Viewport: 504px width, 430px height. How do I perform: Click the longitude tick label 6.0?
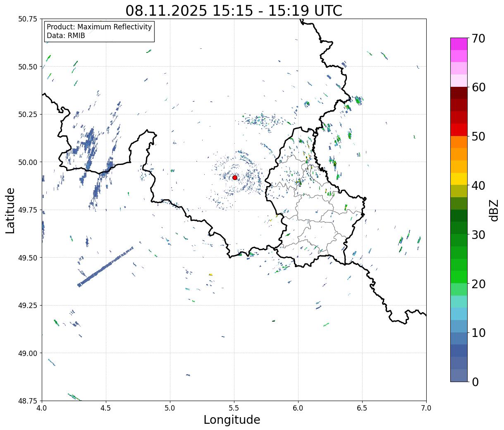pyautogui.click(x=298, y=408)
